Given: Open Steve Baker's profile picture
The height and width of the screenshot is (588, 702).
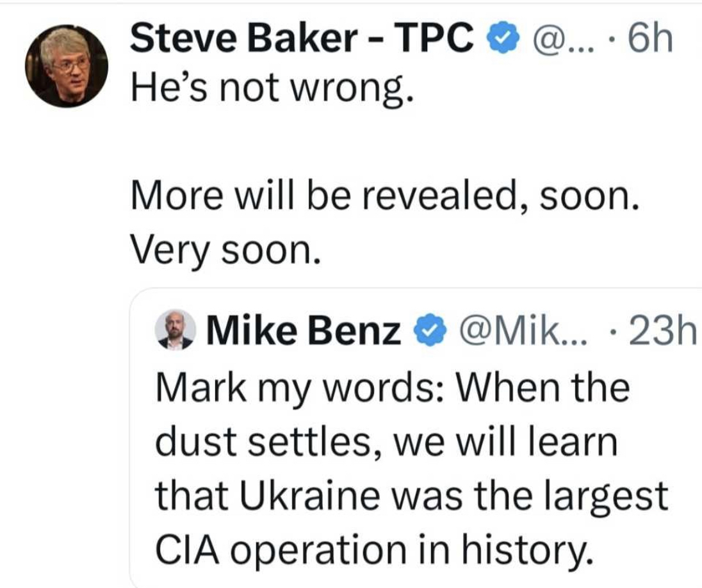Looking at the screenshot, I should [x=66, y=67].
